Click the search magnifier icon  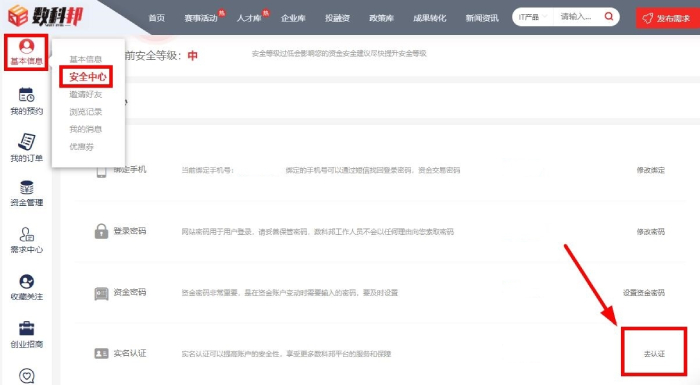608,17
